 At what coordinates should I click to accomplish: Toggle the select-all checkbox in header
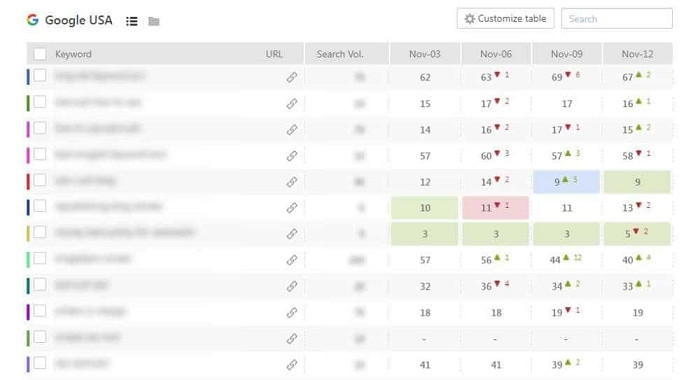[40, 54]
